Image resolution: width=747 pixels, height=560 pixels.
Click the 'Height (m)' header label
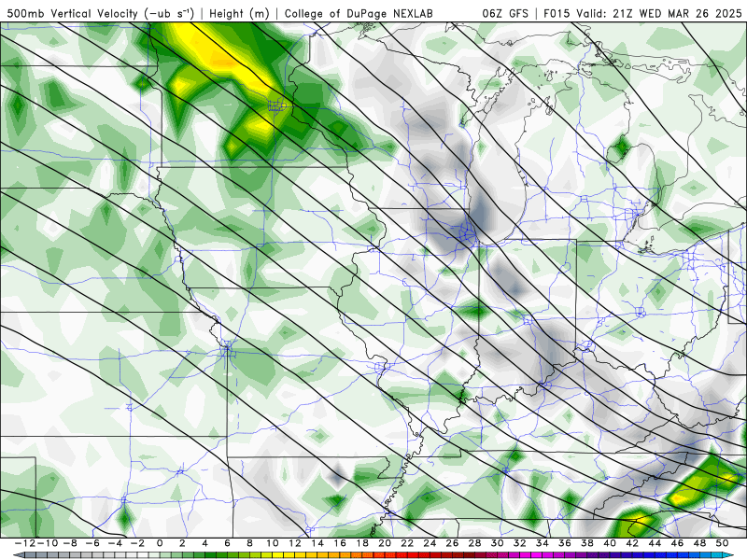(240, 14)
